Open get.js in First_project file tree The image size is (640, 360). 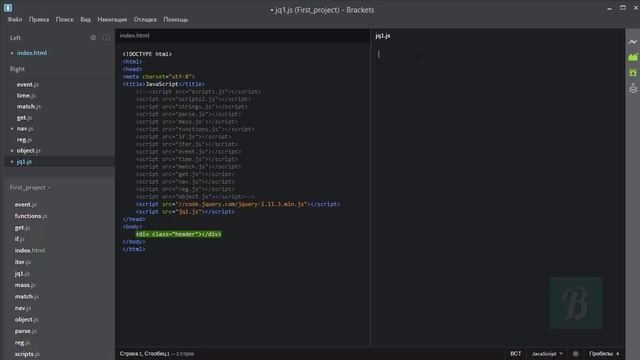[22, 227]
